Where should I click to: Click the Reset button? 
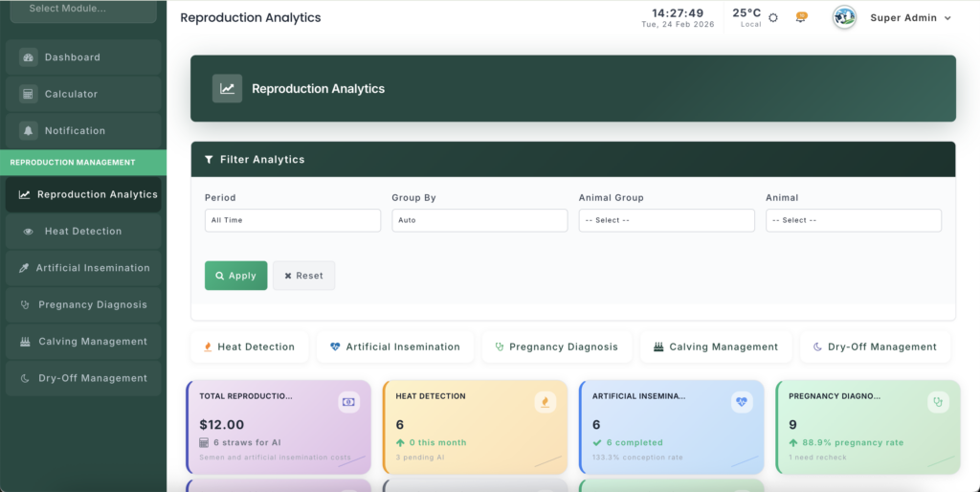point(303,276)
